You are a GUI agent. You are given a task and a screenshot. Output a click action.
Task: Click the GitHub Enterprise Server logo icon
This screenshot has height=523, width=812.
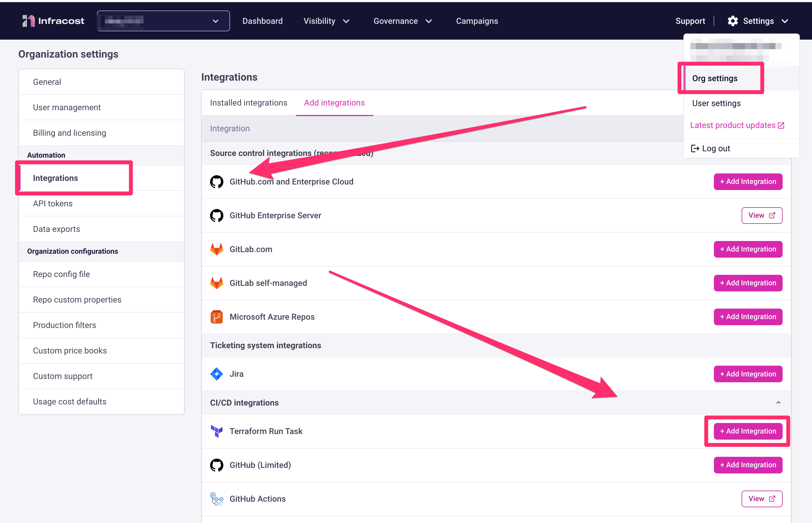coord(216,215)
